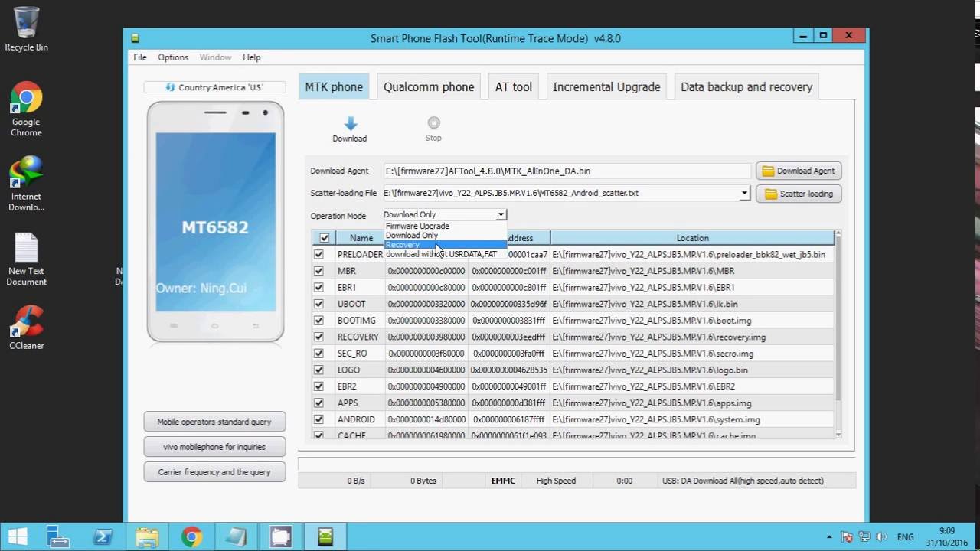This screenshot has width=980, height=551.
Task: Click Carrier frequency and the query button
Action: pyautogui.click(x=214, y=472)
